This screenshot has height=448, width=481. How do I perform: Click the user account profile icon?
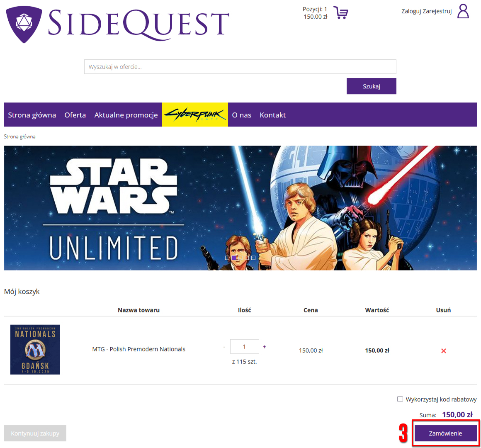point(463,11)
